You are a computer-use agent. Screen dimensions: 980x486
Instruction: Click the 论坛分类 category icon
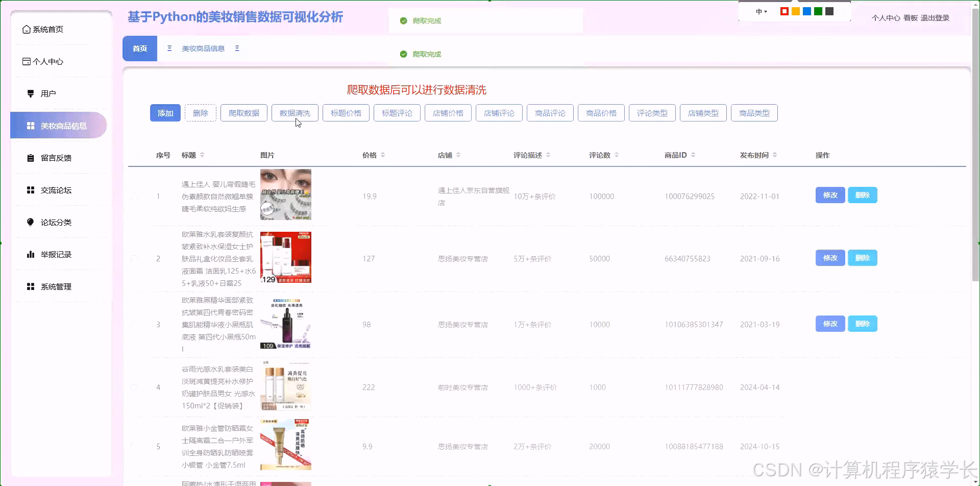pos(30,222)
